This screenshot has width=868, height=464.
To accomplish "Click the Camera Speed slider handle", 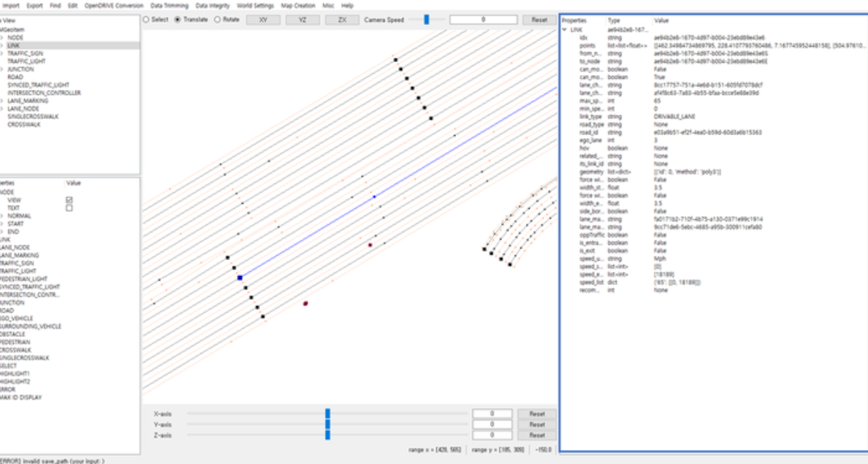I will pyautogui.click(x=426, y=20).
